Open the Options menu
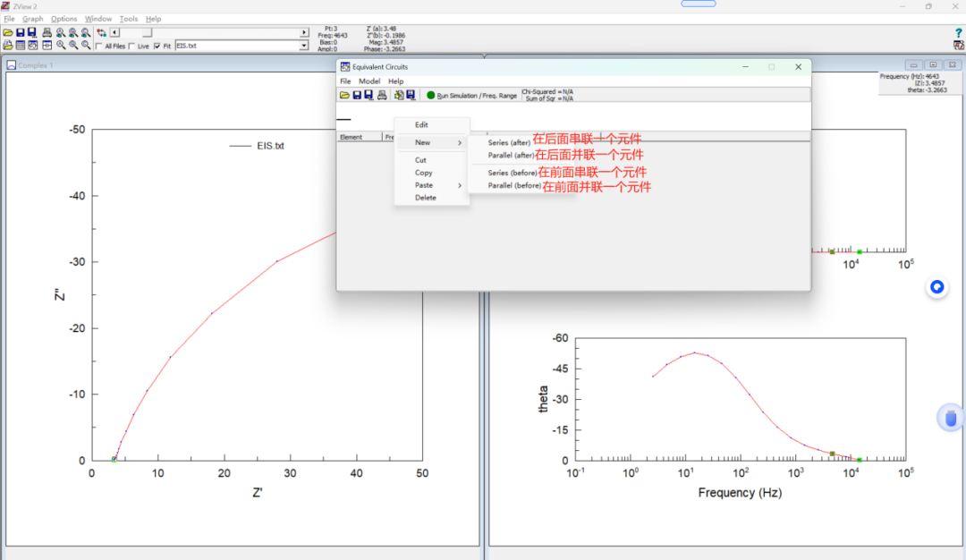This screenshot has width=966, height=560. click(x=64, y=19)
